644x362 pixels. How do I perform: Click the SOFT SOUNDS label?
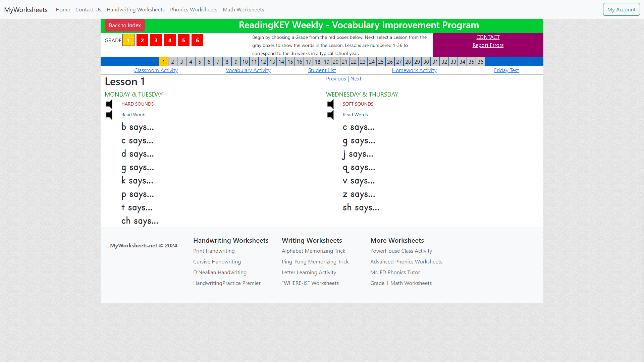pyautogui.click(x=358, y=104)
